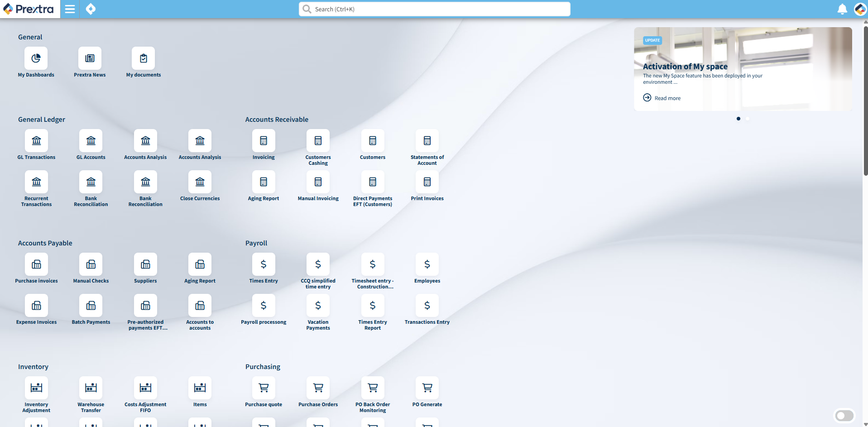Click the Activation of My space headline
This screenshot has height=427, width=868.
pyautogui.click(x=685, y=67)
